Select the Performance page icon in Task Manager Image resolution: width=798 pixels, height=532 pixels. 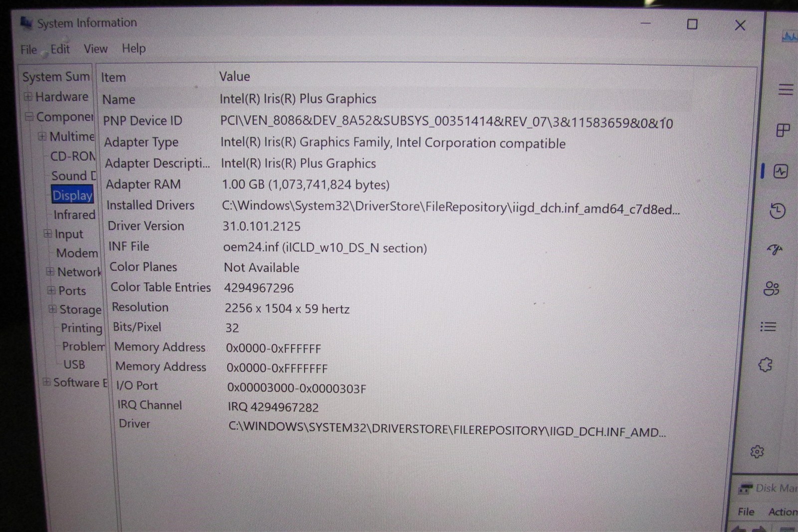click(x=781, y=172)
